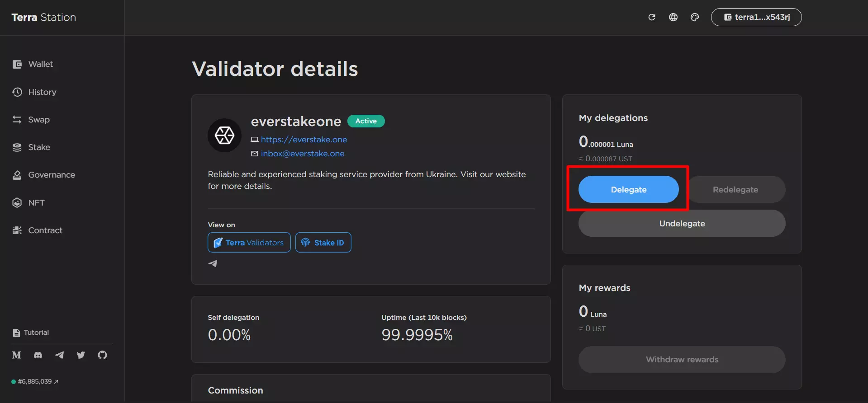Click the 99.9995% uptime value
Screen dimensions: 868x403
click(x=417, y=335)
